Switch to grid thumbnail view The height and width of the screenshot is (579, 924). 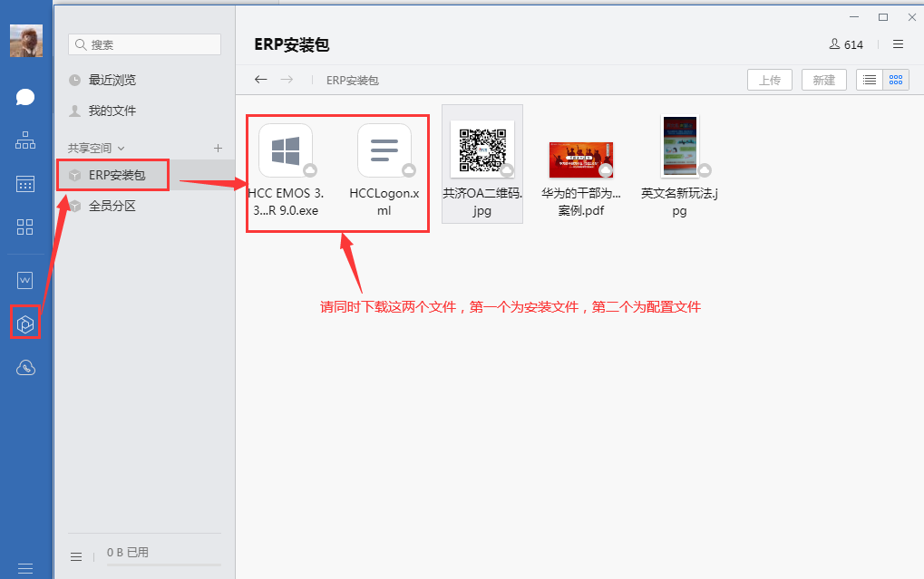click(x=896, y=80)
